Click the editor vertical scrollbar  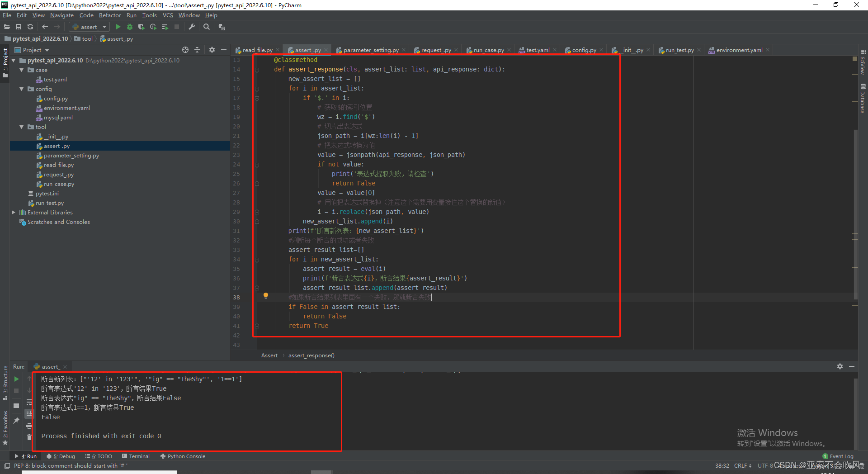pos(855,214)
